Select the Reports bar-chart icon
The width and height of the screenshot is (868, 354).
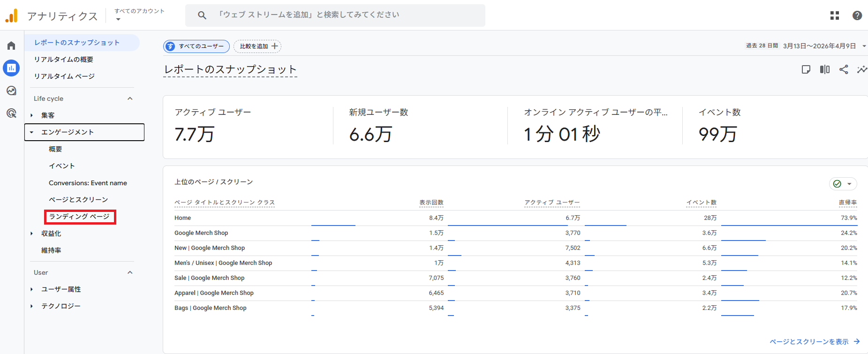click(11, 68)
